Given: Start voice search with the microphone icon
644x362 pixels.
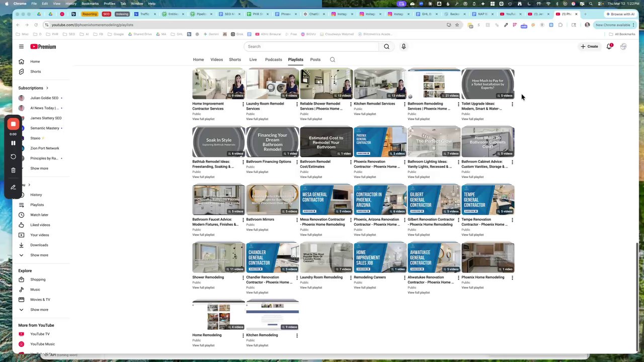Looking at the screenshot, I should (x=404, y=47).
